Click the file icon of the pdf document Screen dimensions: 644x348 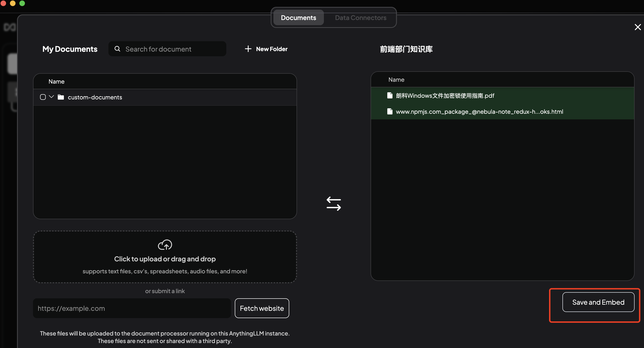[x=390, y=95]
